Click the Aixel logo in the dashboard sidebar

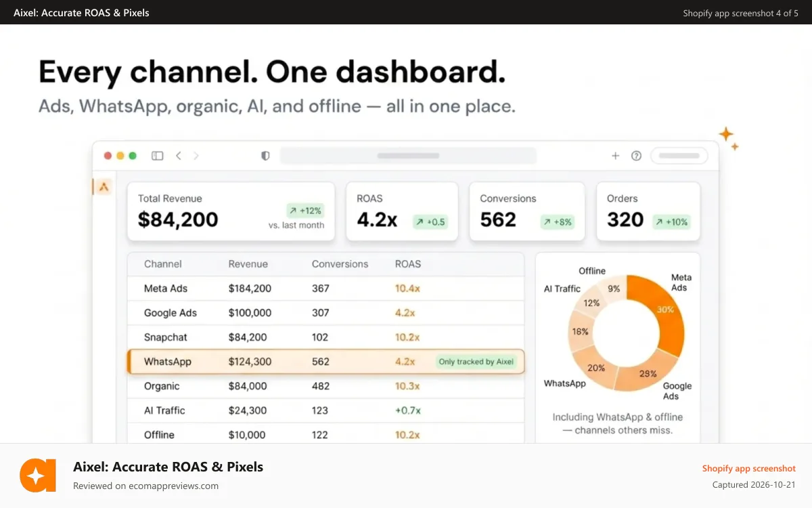[103, 187]
